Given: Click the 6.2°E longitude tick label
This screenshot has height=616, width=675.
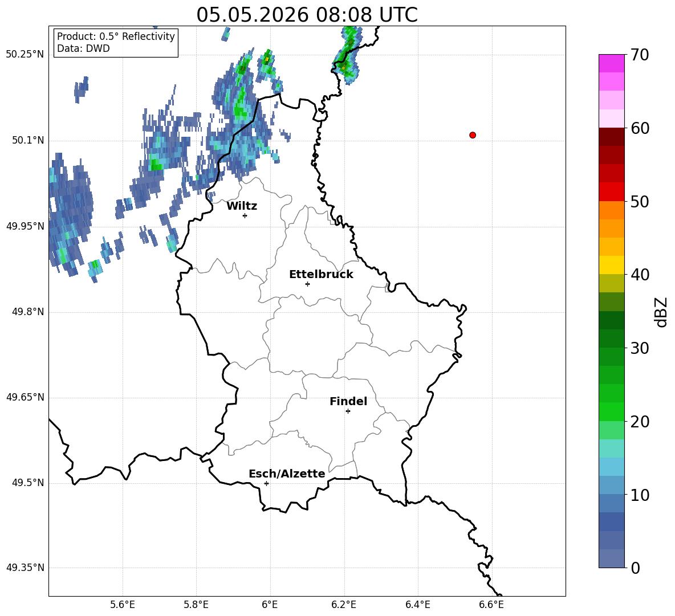Looking at the screenshot, I should click(x=344, y=605).
